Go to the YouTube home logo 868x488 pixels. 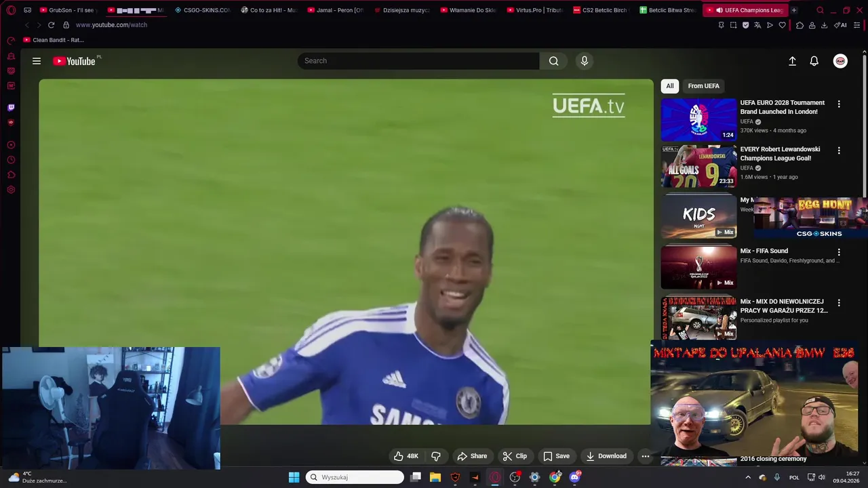[74, 61]
